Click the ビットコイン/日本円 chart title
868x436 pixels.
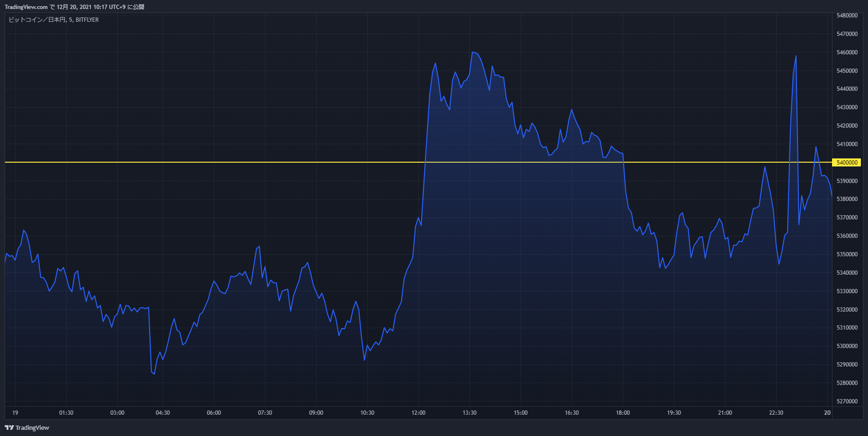click(53, 20)
